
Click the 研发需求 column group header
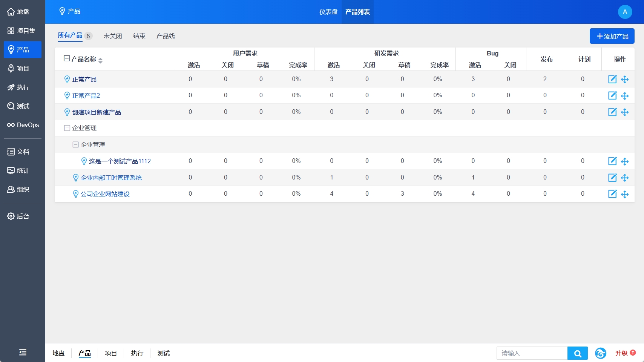pyautogui.click(x=386, y=53)
